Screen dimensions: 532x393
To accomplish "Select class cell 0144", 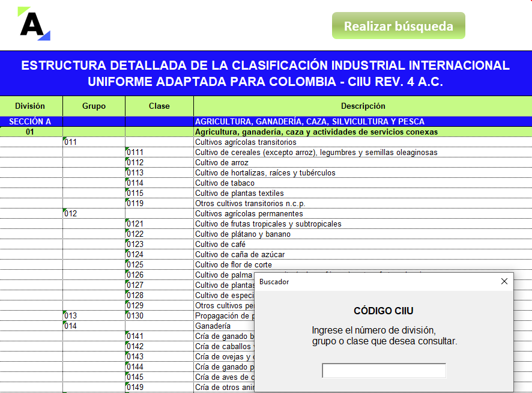I will [160, 367].
